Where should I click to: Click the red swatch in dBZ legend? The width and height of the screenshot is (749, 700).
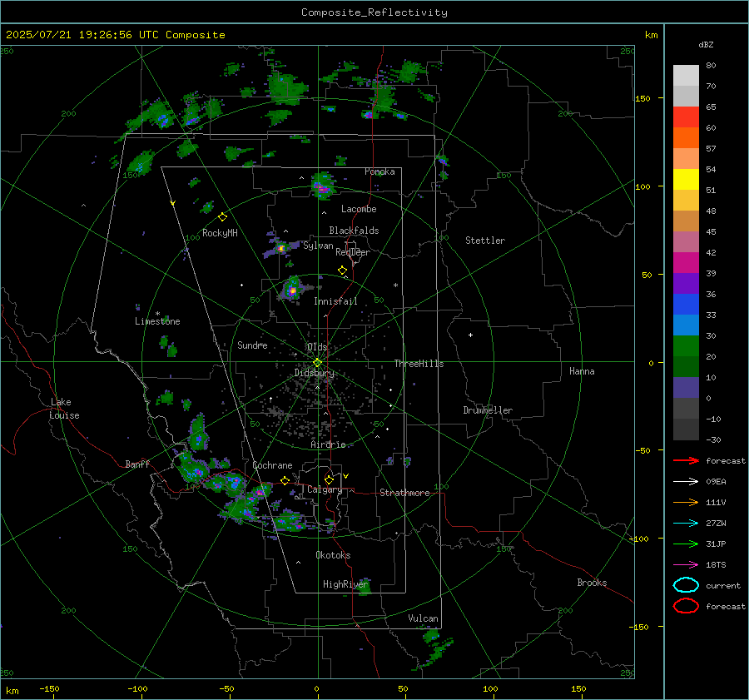coord(686,117)
